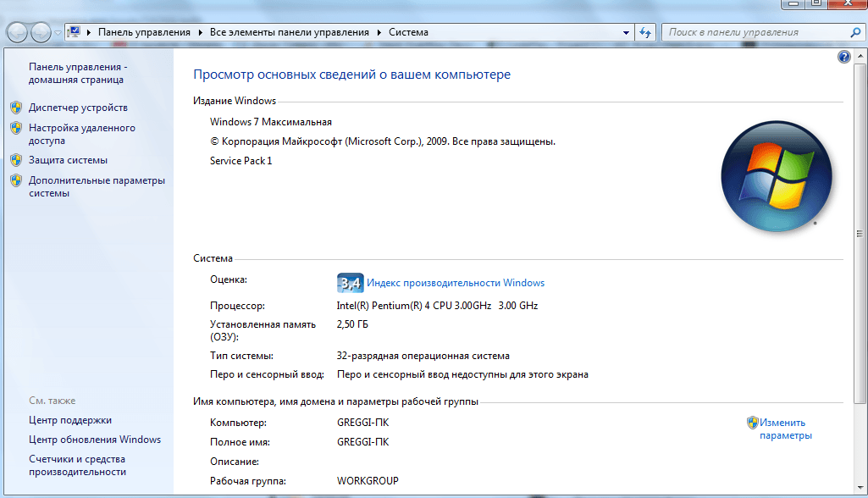Select Панель управления breadcrumb
Screen dimensions: 868x498
144,32
